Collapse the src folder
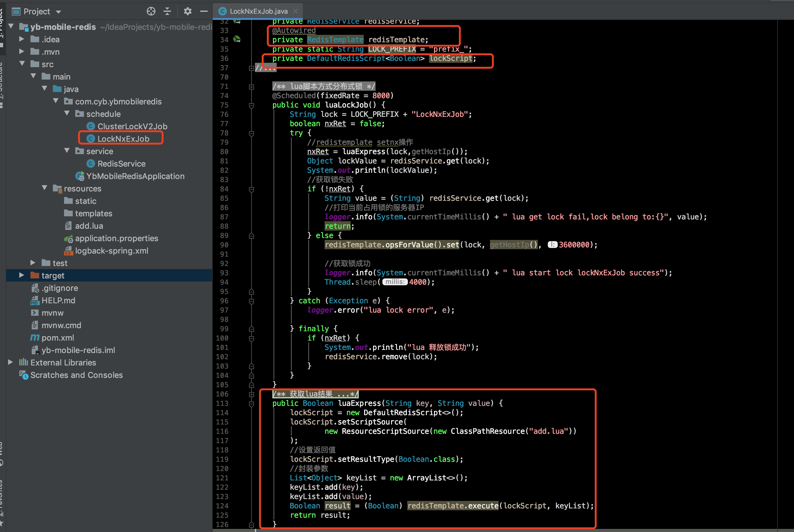Image resolution: width=794 pixels, height=532 pixels. [x=22, y=64]
